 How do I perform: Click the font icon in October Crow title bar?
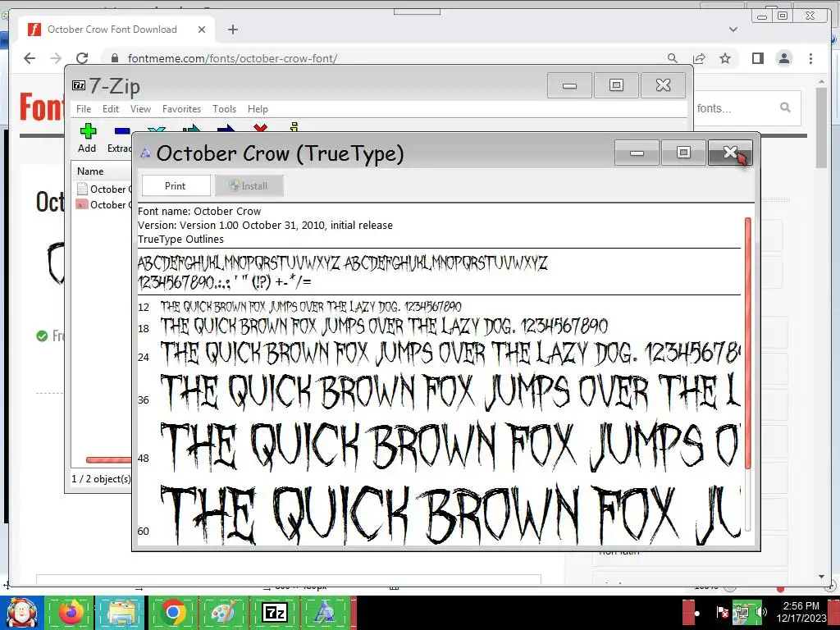pyautogui.click(x=145, y=153)
